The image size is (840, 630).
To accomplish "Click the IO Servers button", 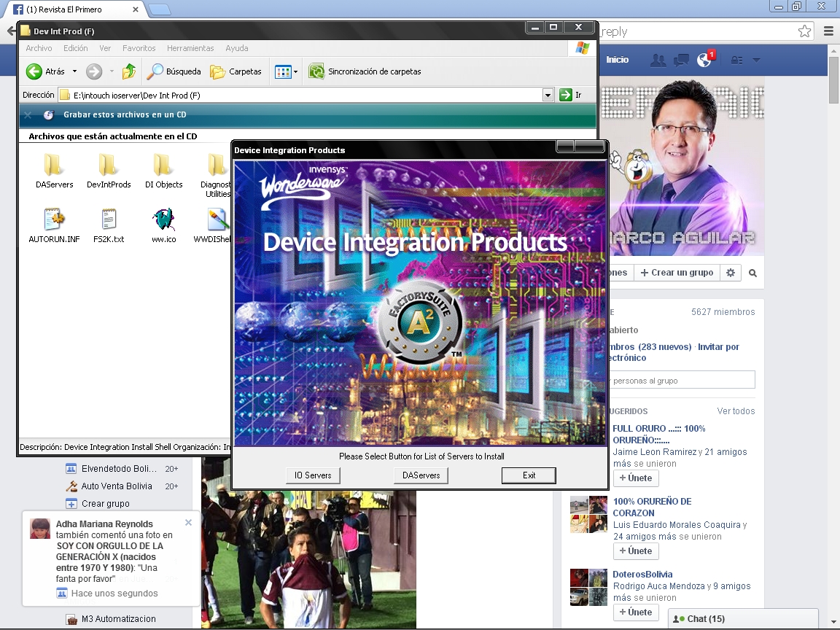I will [x=313, y=475].
